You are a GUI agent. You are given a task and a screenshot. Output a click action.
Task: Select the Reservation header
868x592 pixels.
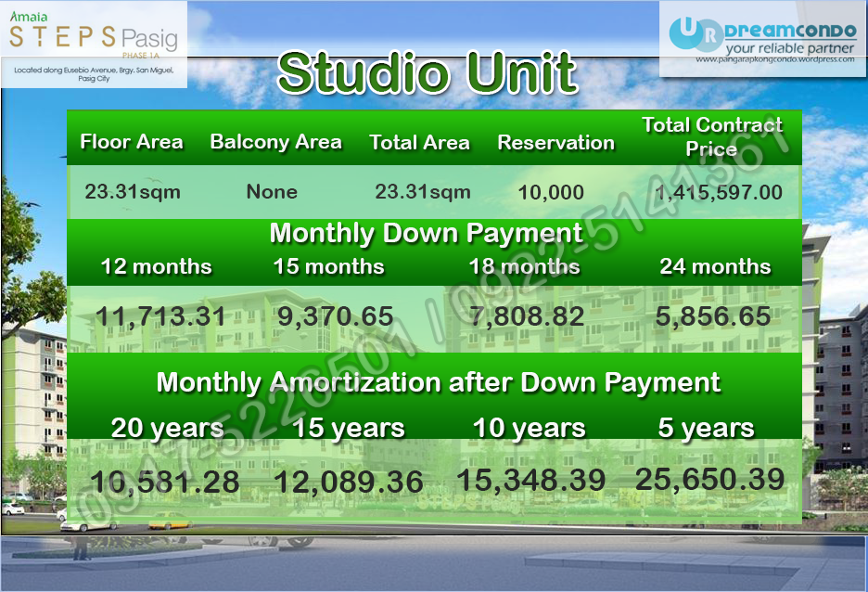coord(555,143)
